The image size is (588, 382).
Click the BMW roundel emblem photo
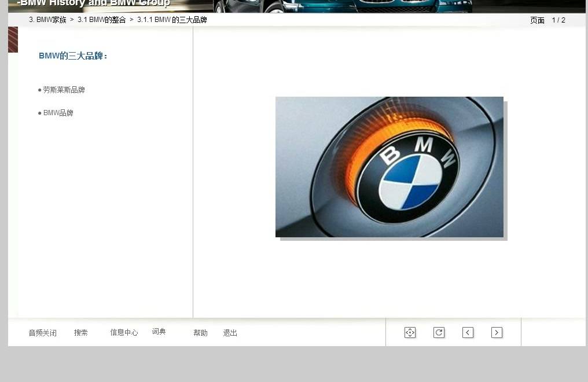point(389,167)
